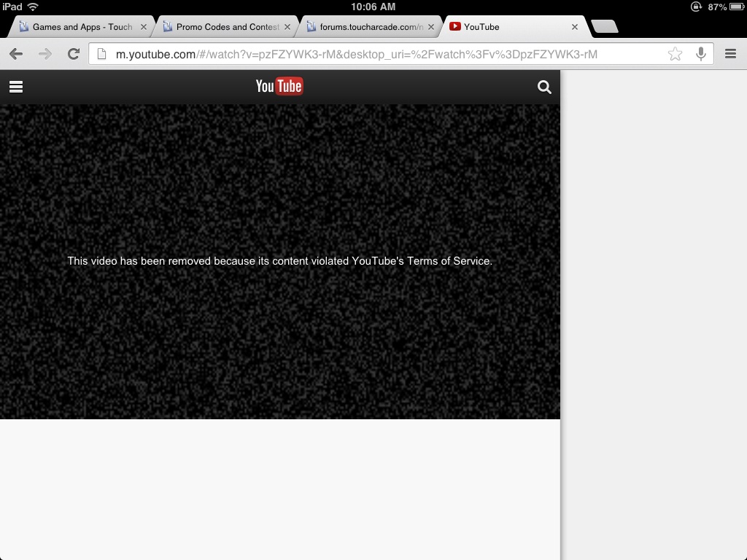Start voice search with the microphone icon
Viewport: 747px width, 560px height.
click(700, 54)
